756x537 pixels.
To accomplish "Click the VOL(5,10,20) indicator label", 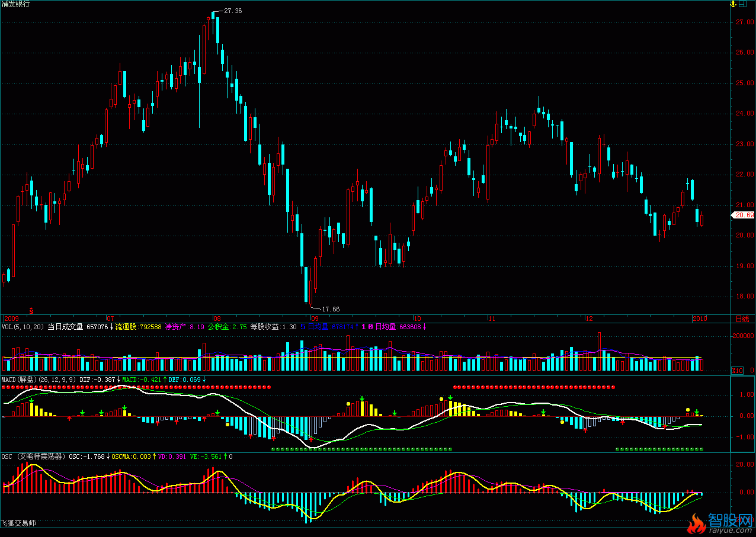I will pos(23,326).
